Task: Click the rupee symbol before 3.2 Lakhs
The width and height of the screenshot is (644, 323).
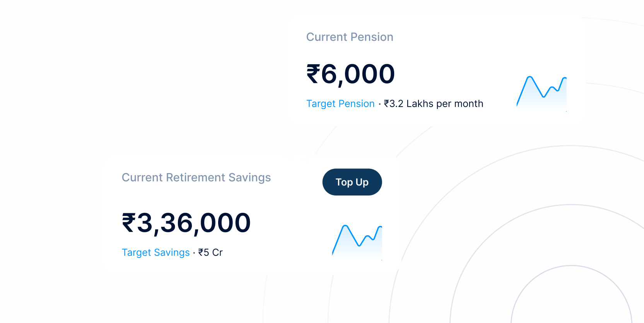Action: [386, 104]
